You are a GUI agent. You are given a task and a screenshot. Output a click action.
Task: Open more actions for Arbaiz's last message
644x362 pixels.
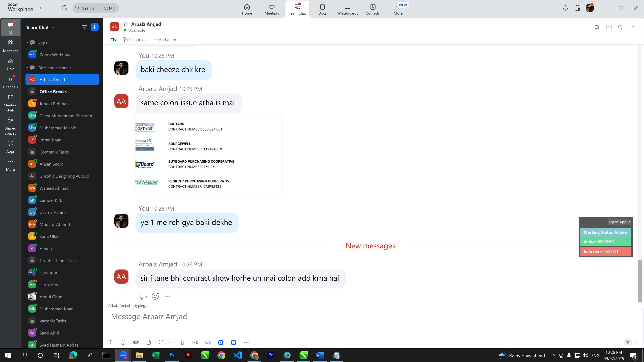coord(167,296)
